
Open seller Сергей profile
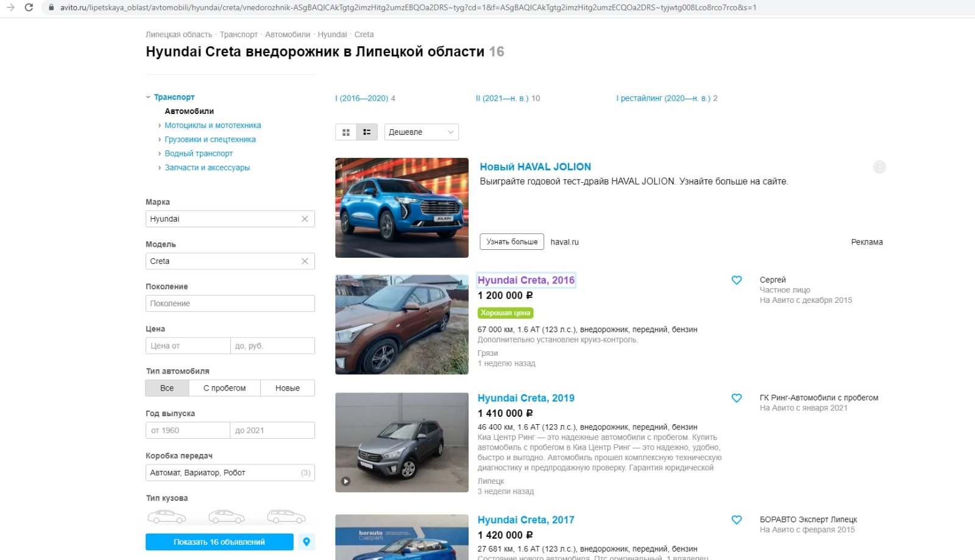(x=773, y=280)
